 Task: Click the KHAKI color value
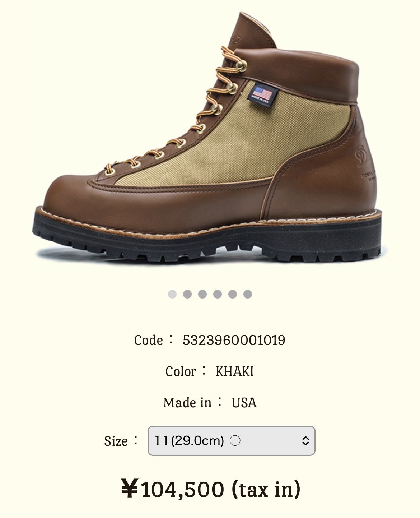[234, 371]
